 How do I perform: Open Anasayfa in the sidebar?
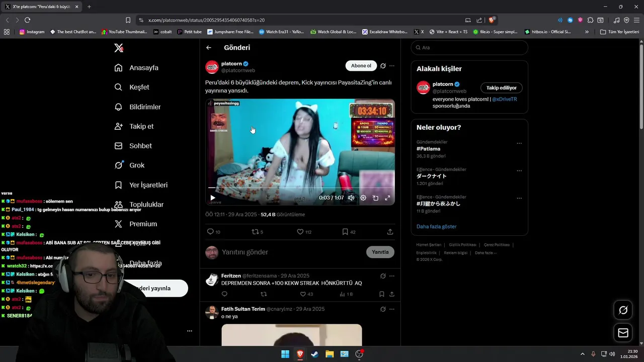[136, 67]
